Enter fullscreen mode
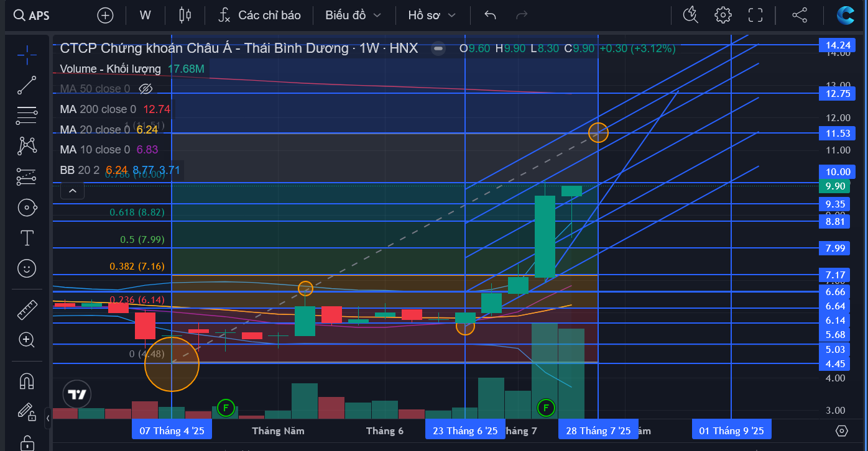Viewport: 868px width, 451px height. 755,15
